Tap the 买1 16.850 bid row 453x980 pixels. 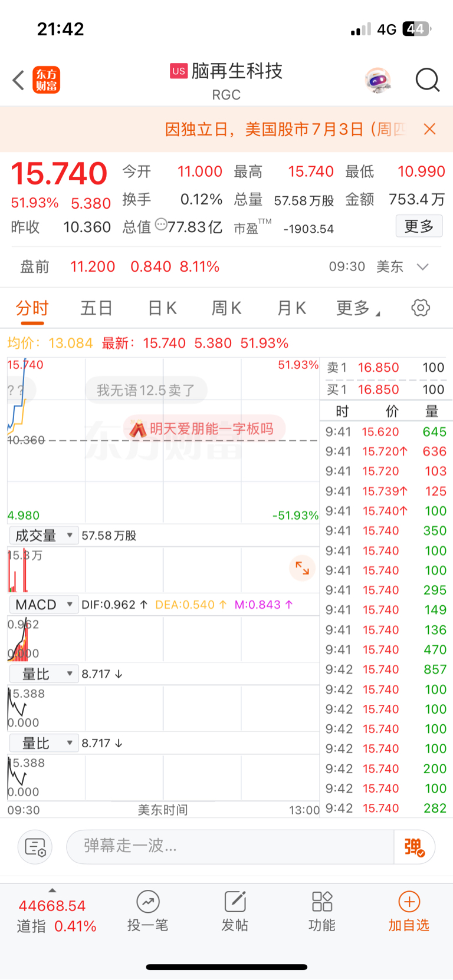point(386,390)
